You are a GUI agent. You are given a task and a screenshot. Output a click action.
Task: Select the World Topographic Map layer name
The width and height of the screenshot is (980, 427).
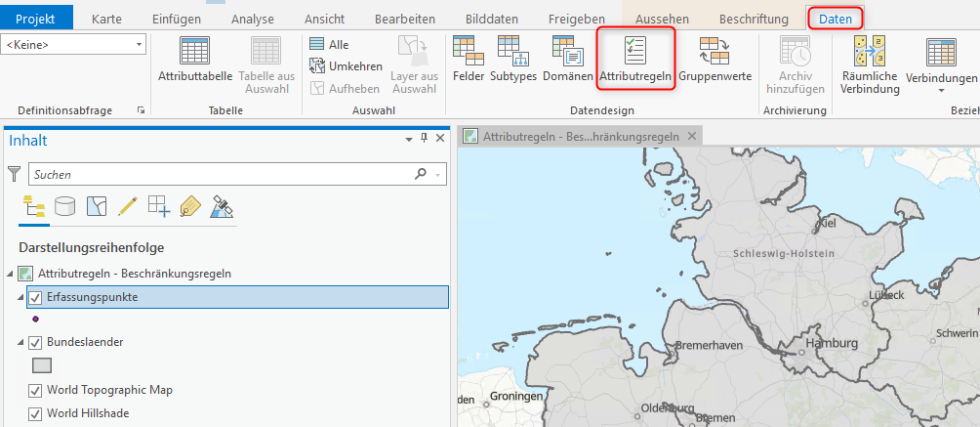[109, 390]
